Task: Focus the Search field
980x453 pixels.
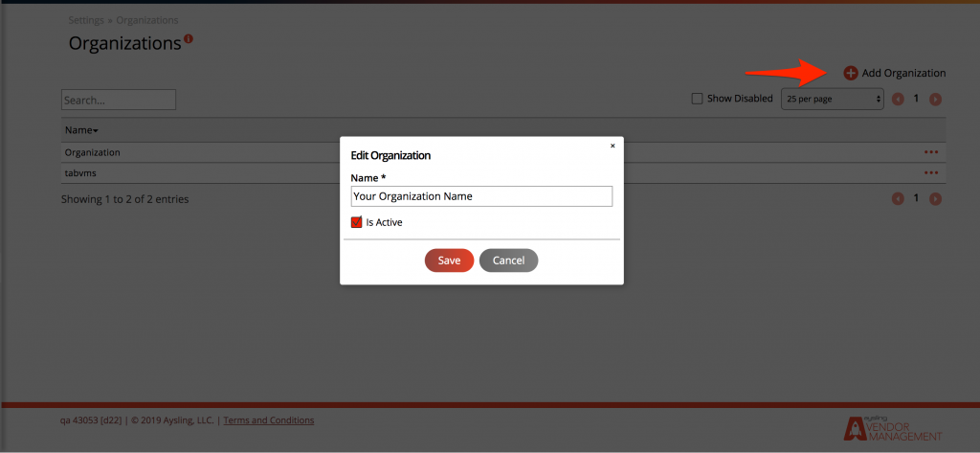Action: tap(119, 100)
